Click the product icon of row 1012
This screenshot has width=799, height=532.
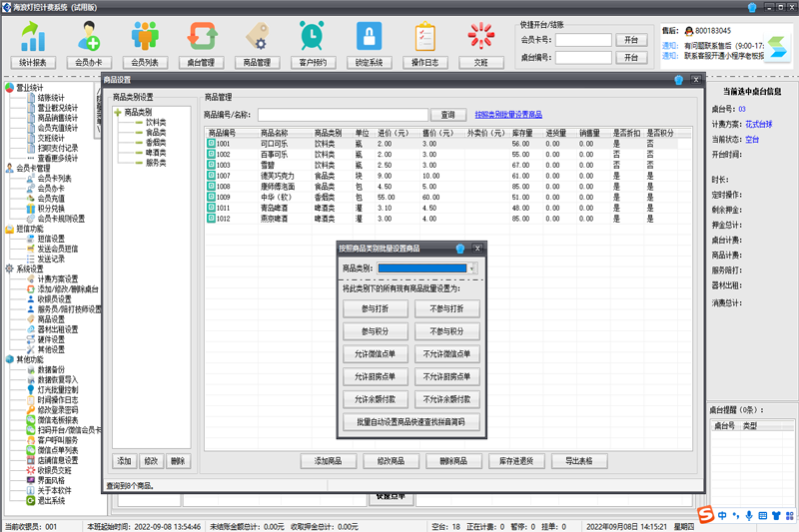[x=211, y=219]
